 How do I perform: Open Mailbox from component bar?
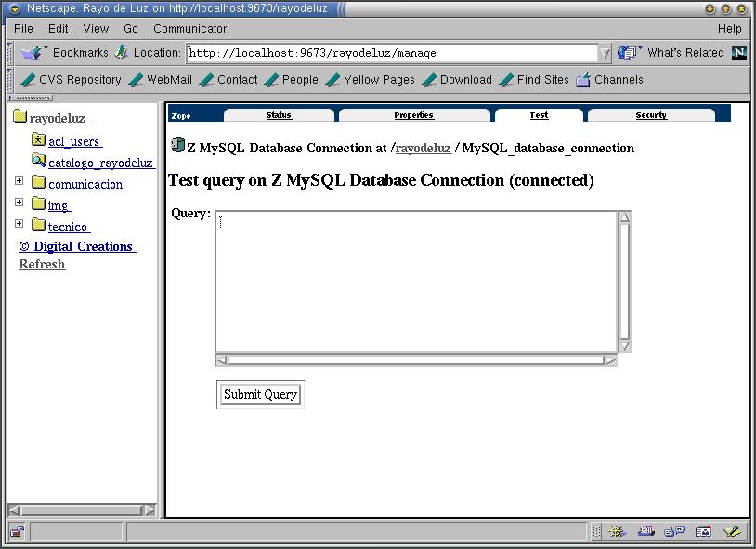[x=646, y=531]
